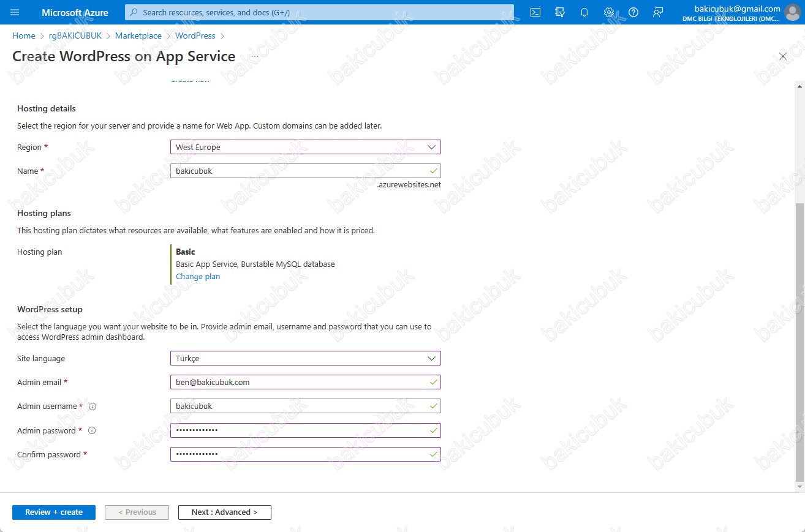Open the WordPress breadcrumb link

coord(195,36)
